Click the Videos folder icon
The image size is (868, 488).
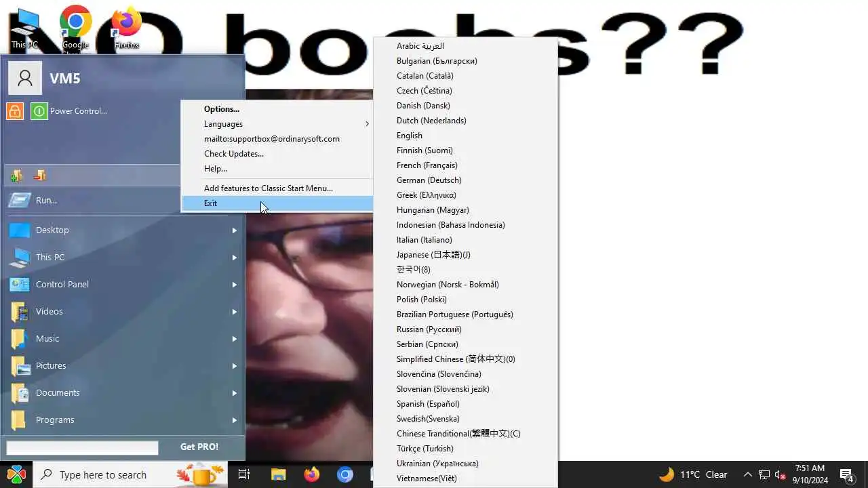pos(20,312)
